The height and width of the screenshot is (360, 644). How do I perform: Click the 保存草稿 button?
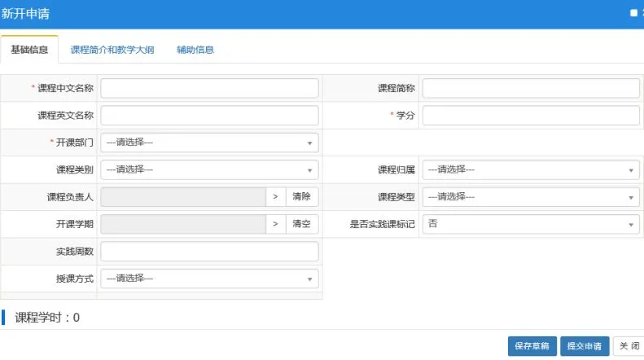click(x=532, y=346)
